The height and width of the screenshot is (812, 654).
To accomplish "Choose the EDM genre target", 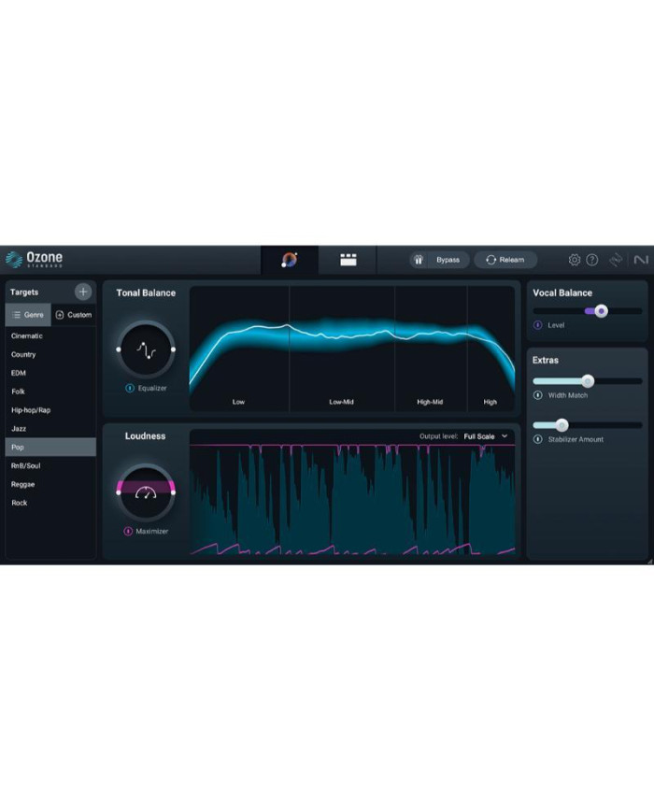I will coord(50,373).
